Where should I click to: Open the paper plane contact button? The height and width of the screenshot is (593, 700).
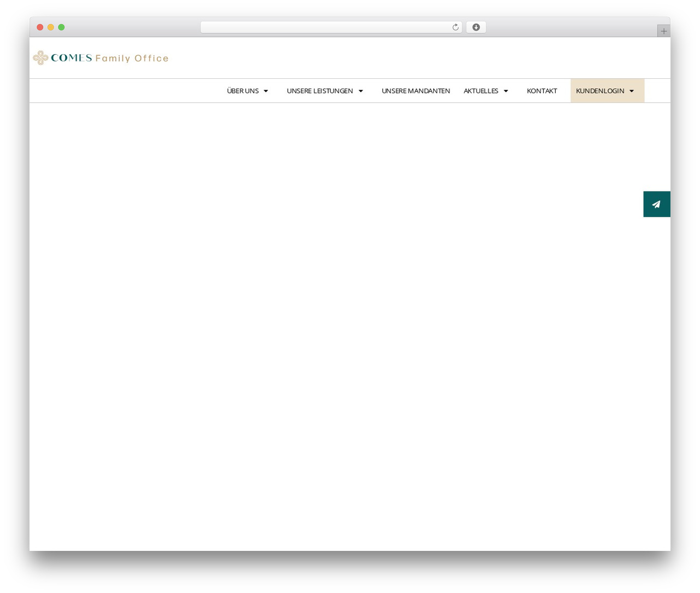point(656,204)
